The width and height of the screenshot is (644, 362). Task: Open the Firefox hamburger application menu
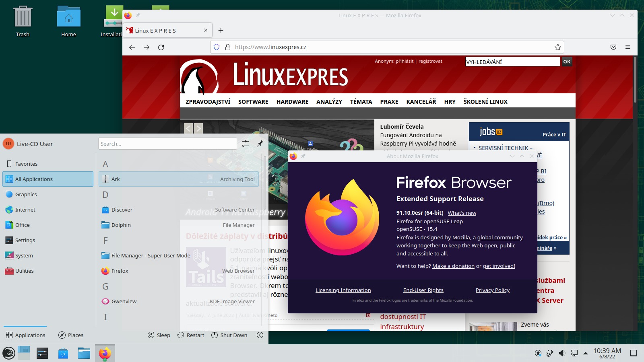pos(628,47)
